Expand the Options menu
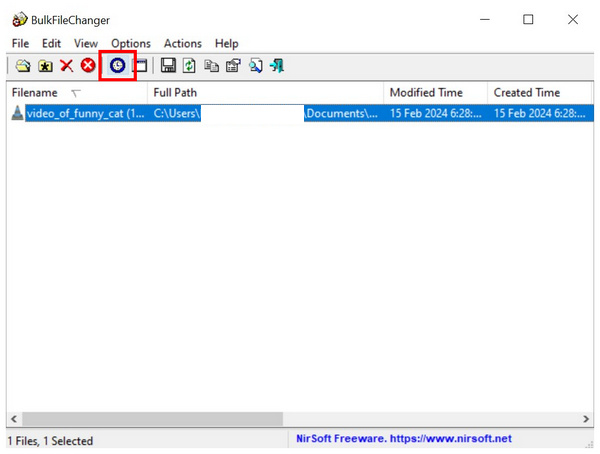The image size is (600, 454). 131,43
